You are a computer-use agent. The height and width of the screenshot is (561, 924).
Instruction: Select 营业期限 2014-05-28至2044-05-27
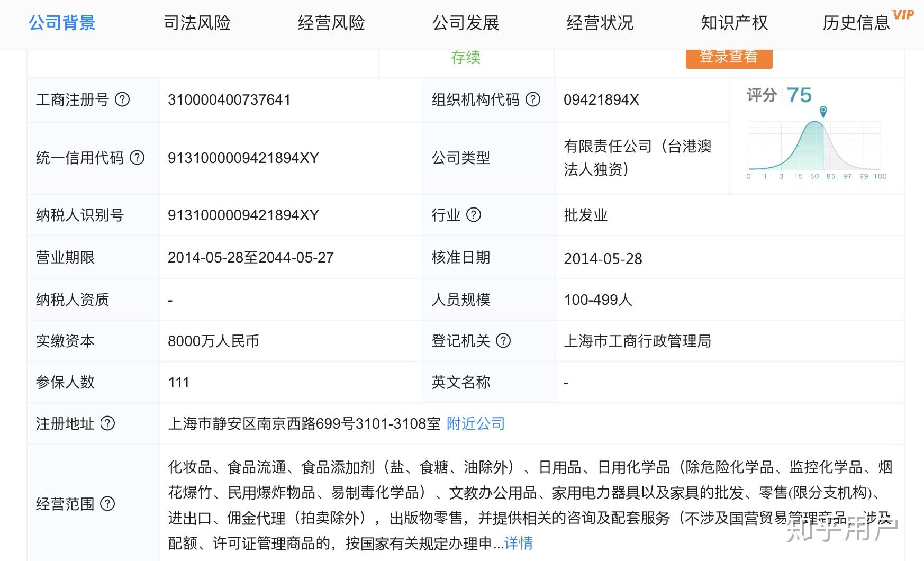pos(251,257)
